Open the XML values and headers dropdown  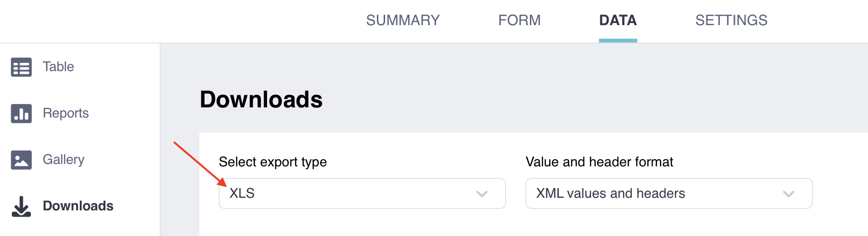[668, 193]
